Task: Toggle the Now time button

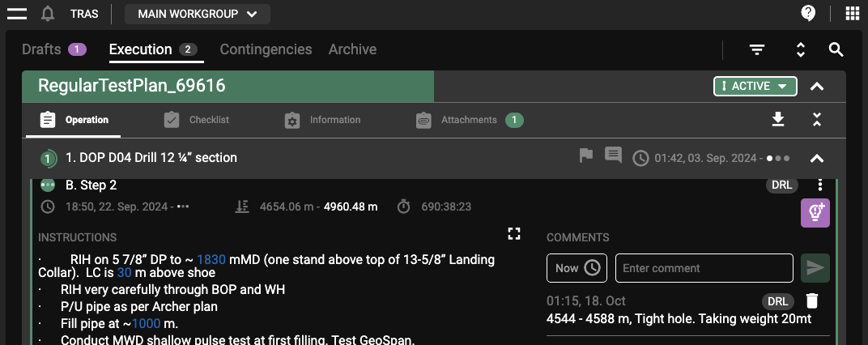Action: pyautogui.click(x=577, y=268)
